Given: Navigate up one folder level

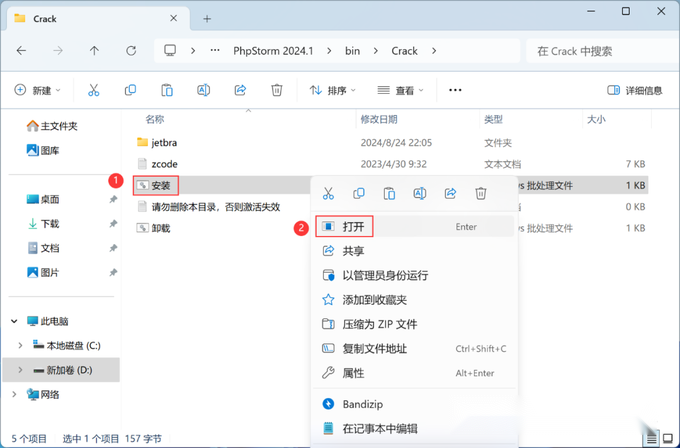Looking at the screenshot, I should click(x=94, y=51).
